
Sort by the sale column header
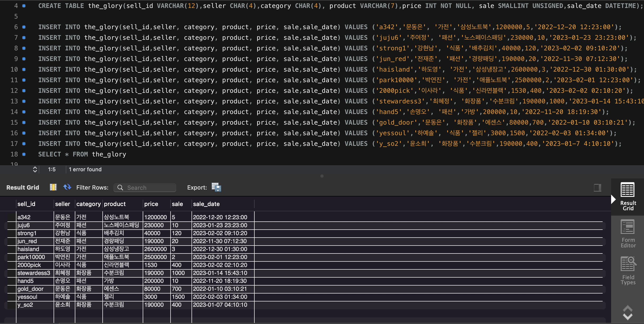click(x=181, y=204)
